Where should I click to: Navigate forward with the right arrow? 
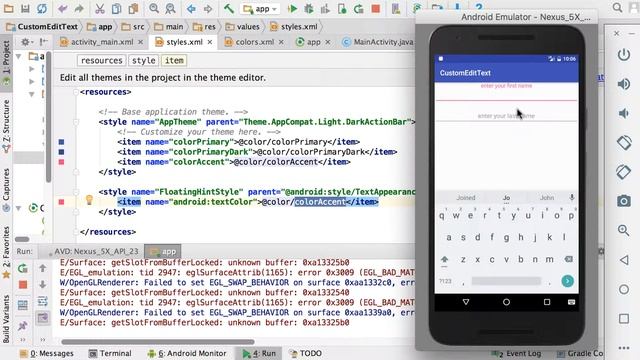[208, 8]
